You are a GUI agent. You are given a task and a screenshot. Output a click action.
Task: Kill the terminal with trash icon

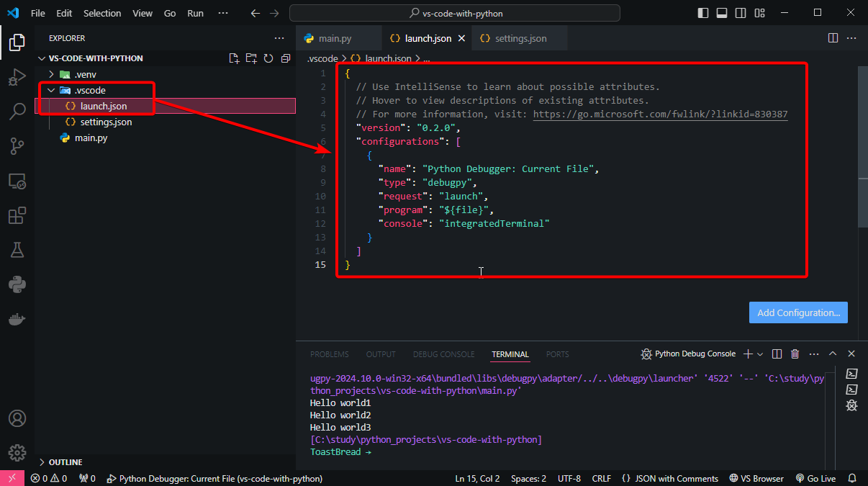click(795, 354)
